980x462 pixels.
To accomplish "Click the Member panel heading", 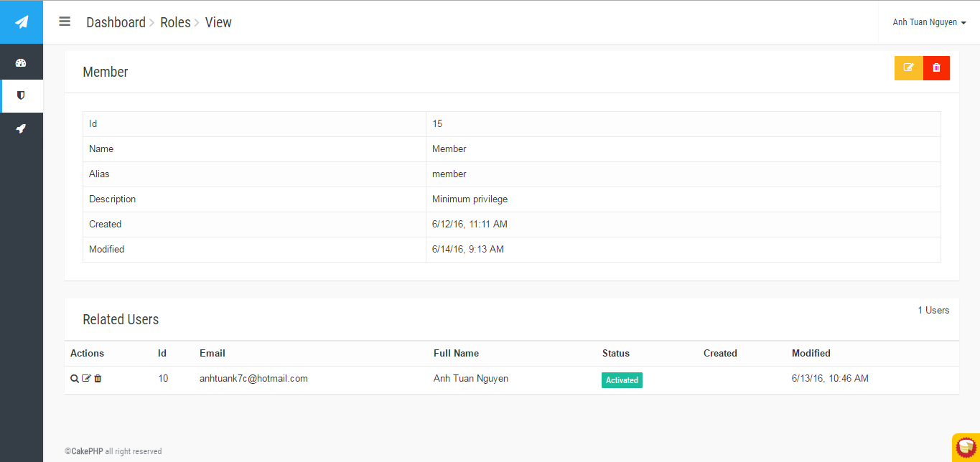I will tap(106, 72).
